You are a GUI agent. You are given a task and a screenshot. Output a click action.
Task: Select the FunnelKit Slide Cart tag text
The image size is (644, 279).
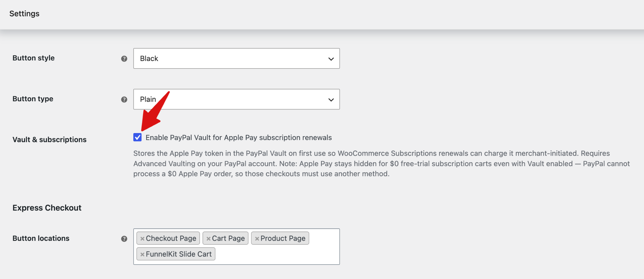pos(179,254)
